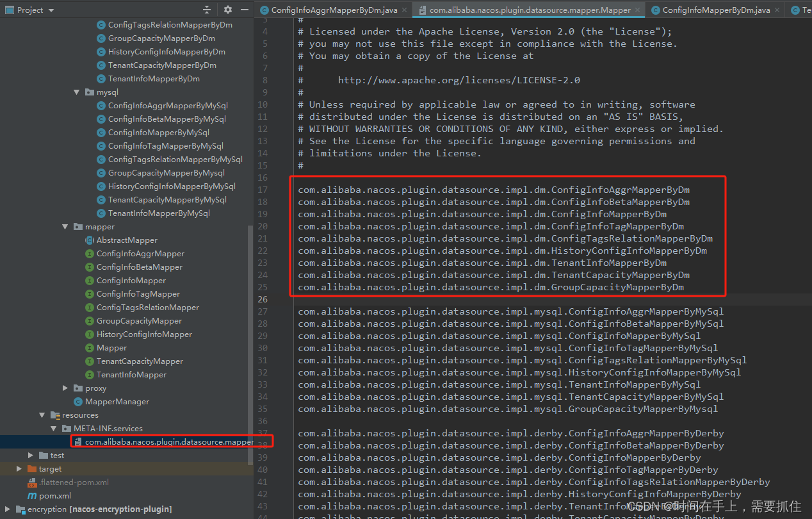Collapse the META-INF.services folder
Screen dimensions: 812x519
pyautogui.click(x=54, y=429)
